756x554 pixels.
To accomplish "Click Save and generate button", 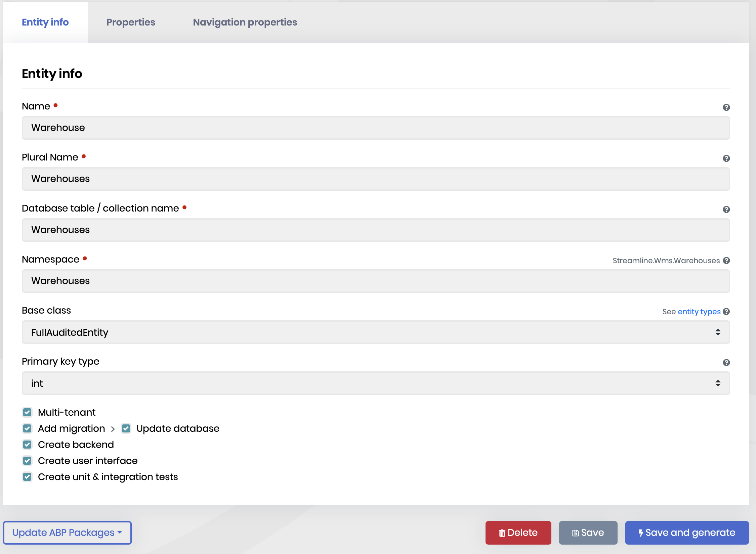I will tap(687, 533).
